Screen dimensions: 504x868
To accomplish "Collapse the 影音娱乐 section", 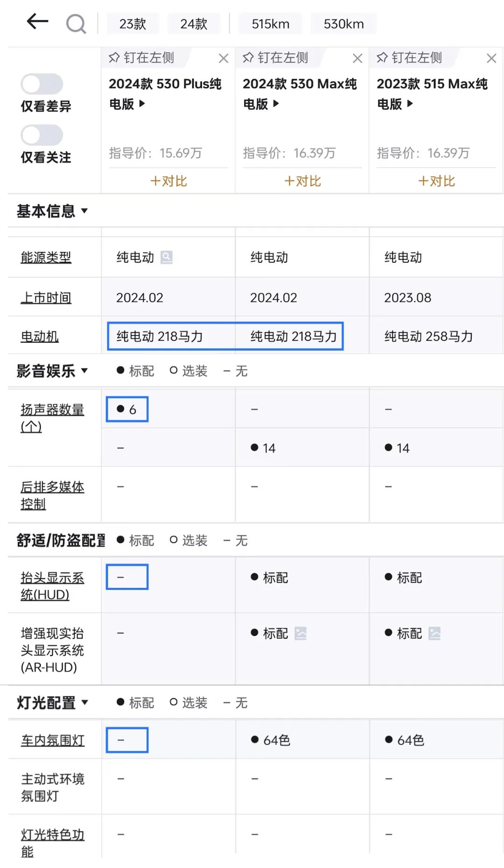I will [x=52, y=371].
